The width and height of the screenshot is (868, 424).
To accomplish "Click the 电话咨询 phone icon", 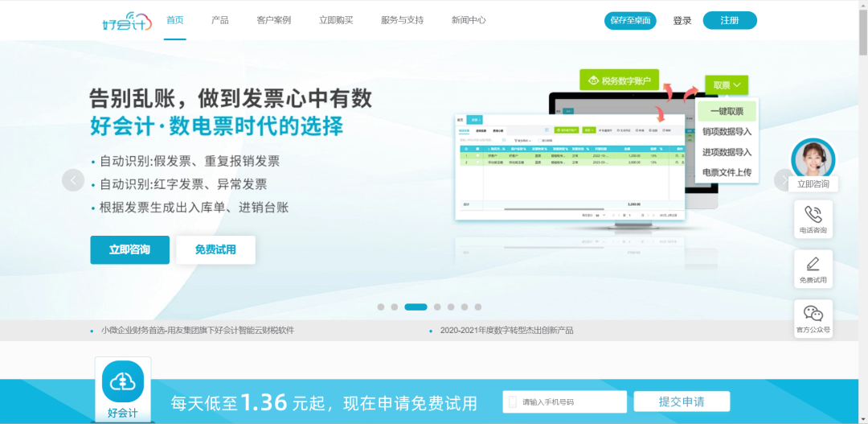I will tap(813, 215).
